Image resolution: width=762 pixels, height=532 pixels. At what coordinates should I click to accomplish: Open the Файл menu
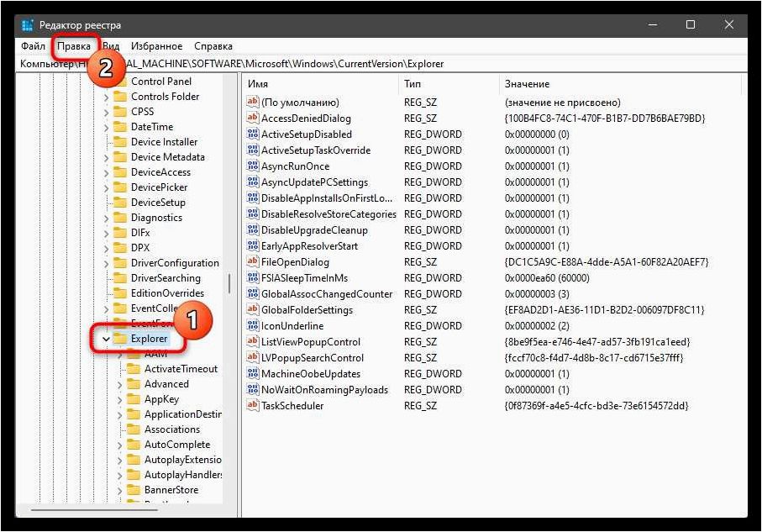pos(33,46)
